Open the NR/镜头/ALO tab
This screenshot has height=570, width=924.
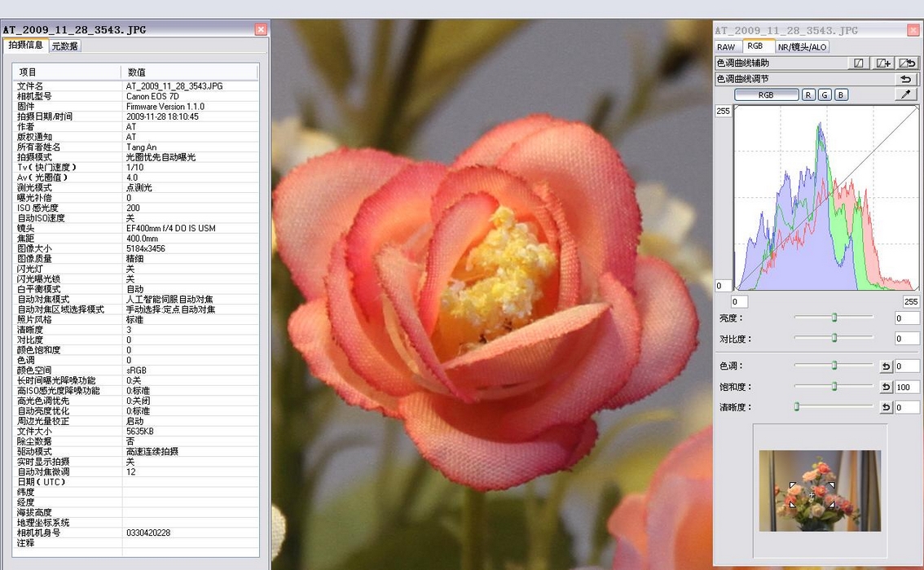[802, 46]
